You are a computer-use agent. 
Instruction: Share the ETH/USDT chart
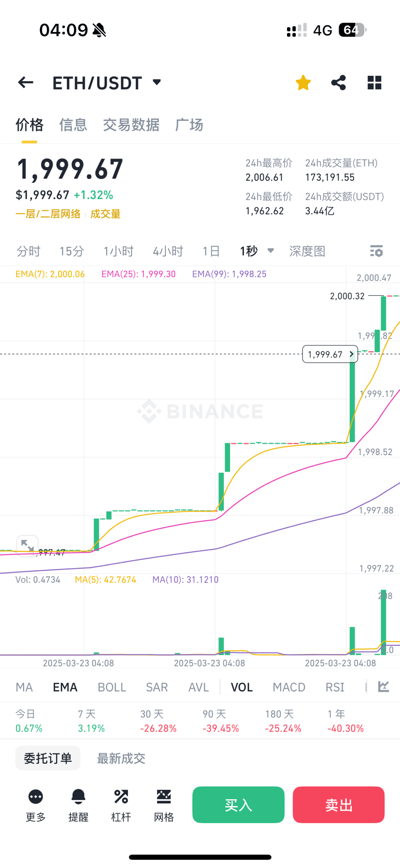click(x=338, y=82)
